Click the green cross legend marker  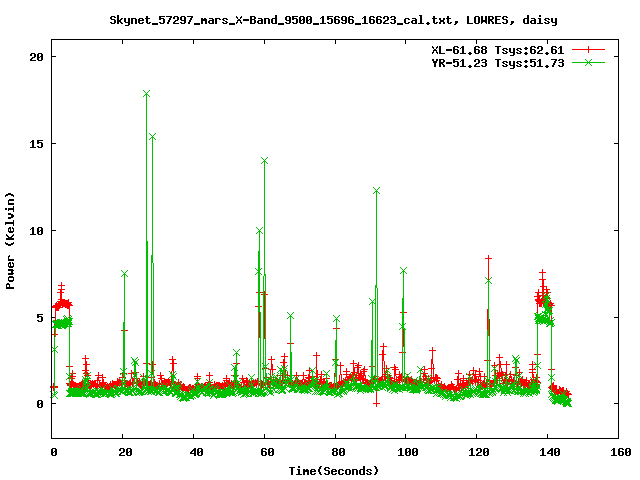click(588, 62)
